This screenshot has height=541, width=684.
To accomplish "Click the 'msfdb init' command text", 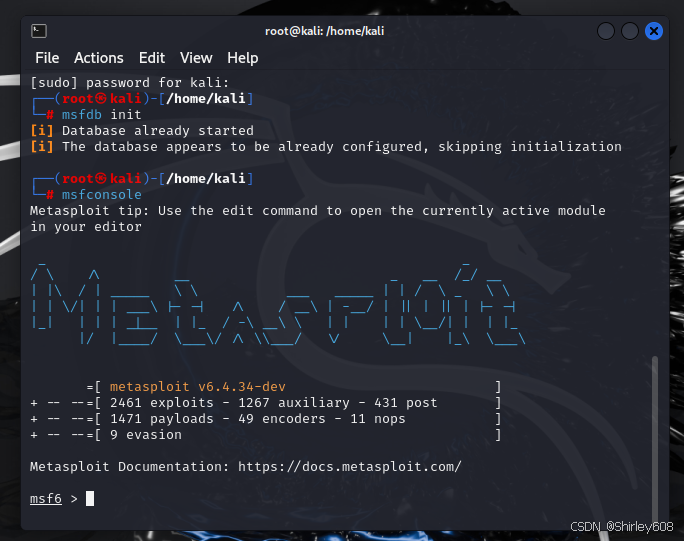I will coord(101,115).
